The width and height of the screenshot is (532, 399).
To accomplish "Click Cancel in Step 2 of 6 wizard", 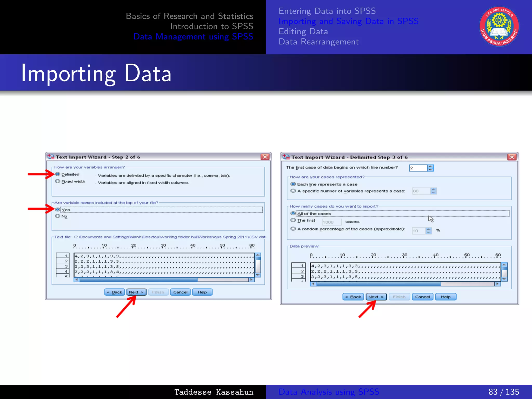I will click(x=180, y=292).
